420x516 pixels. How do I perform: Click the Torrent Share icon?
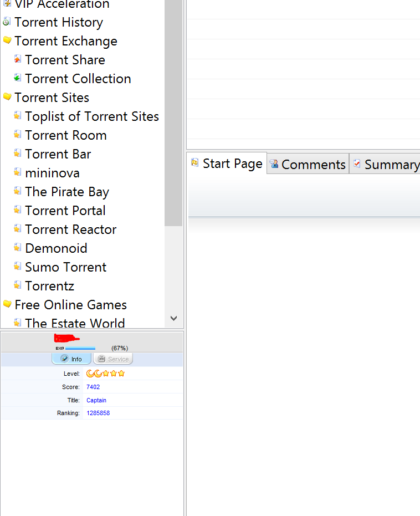point(18,59)
